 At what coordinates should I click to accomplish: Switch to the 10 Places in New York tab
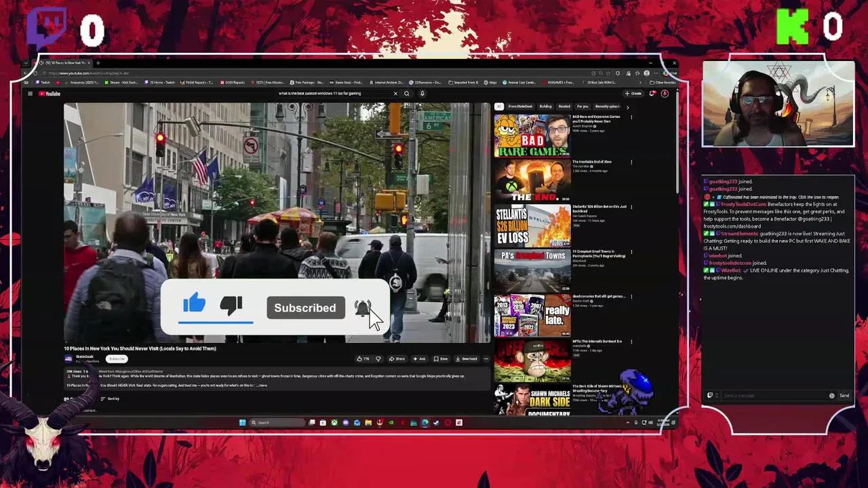click(66, 63)
